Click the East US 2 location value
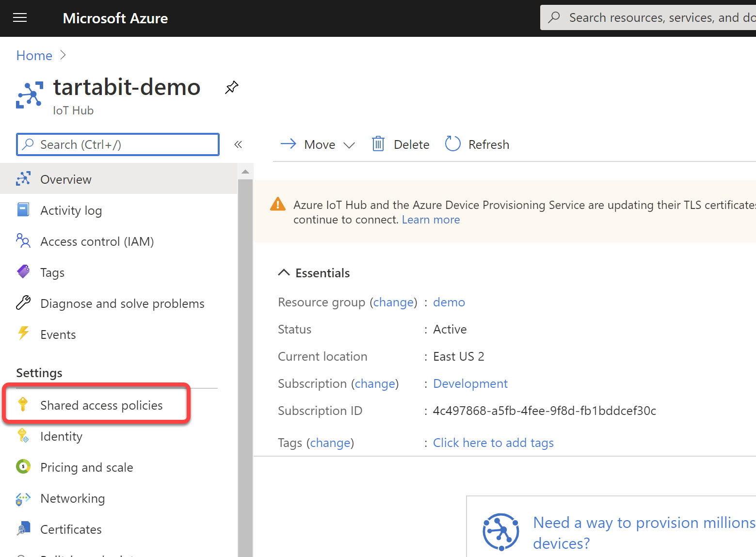 (459, 356)
